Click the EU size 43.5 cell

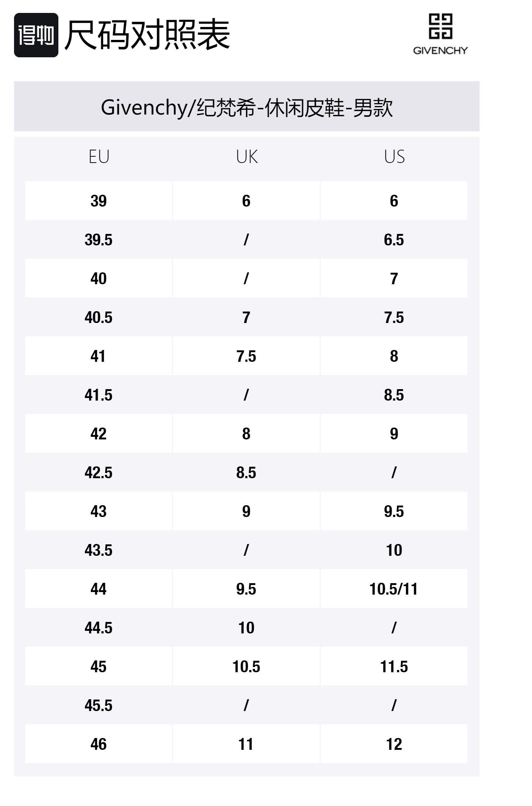click(99, 550)
